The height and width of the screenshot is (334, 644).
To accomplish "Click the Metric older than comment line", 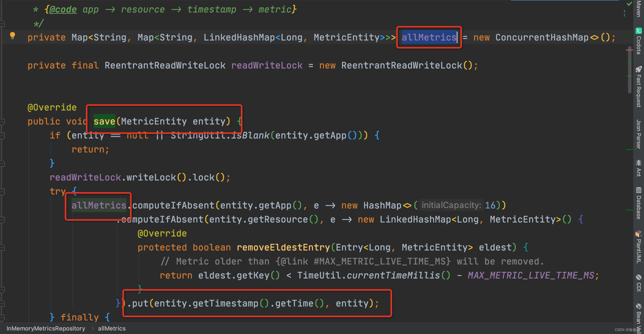I will (x=352, y=261).
